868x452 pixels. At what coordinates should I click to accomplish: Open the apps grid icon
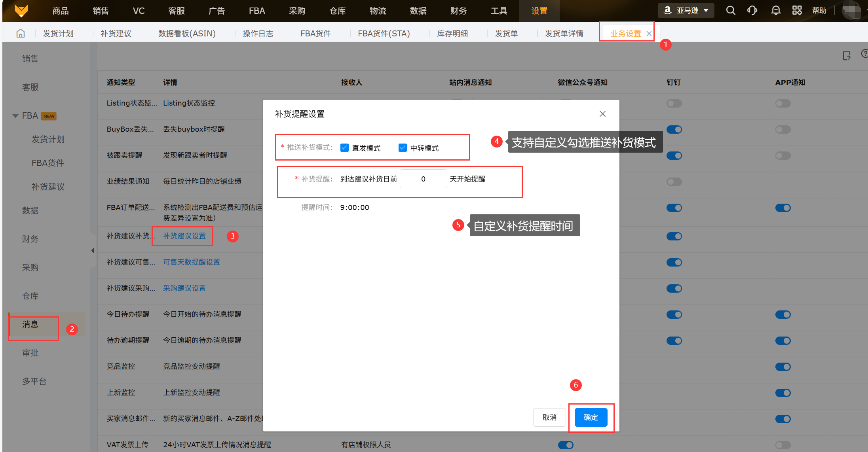point(797,10)
